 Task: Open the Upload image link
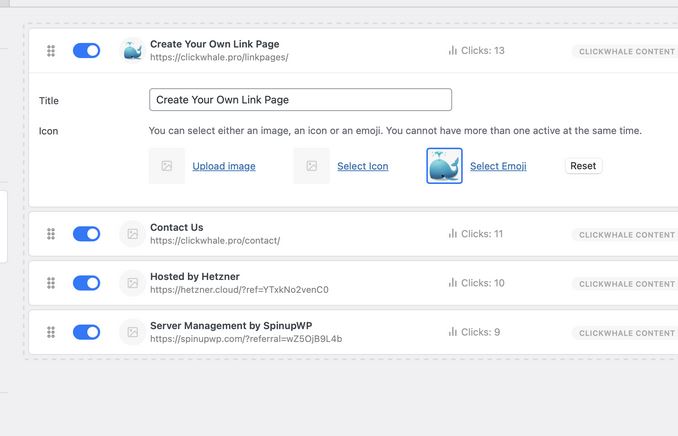click(x=224, y=166)
